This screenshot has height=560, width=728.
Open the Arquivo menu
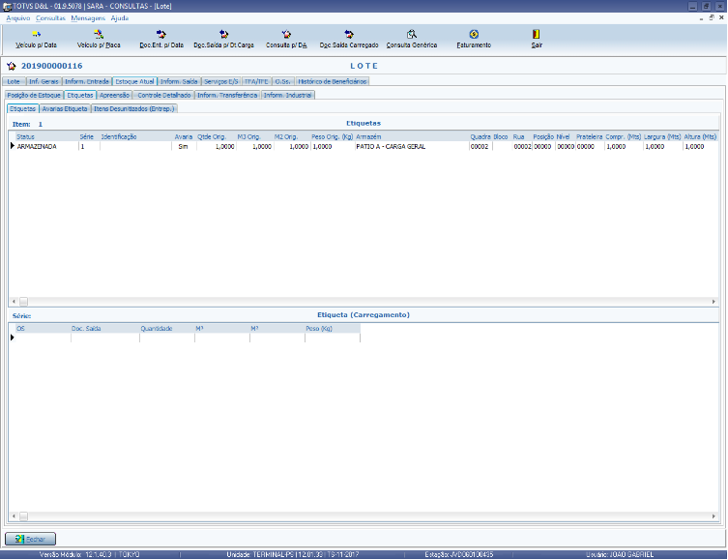click(x=18, y=18)
